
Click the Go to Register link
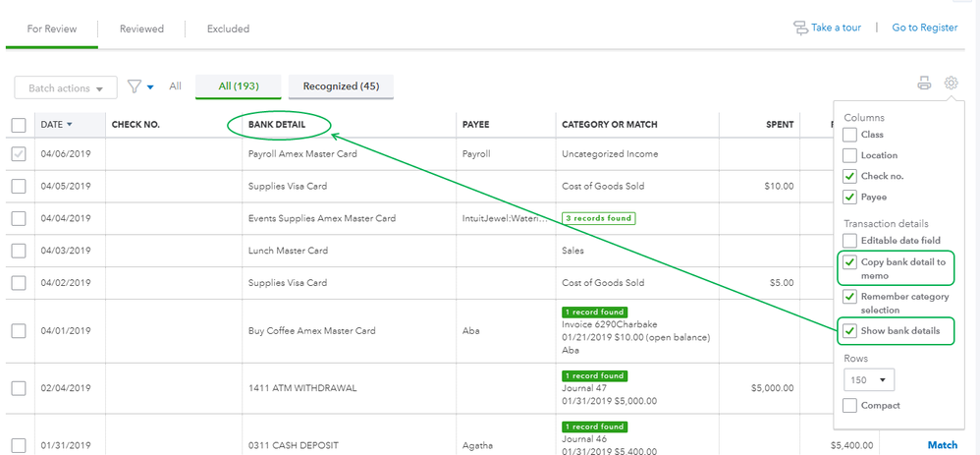tap(924, 28)
